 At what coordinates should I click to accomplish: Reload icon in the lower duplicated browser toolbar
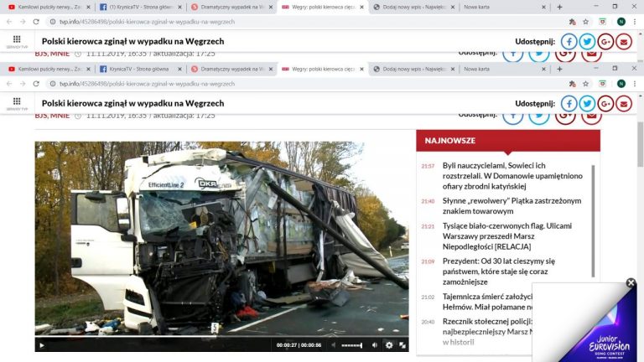click(x=36, y=84)
